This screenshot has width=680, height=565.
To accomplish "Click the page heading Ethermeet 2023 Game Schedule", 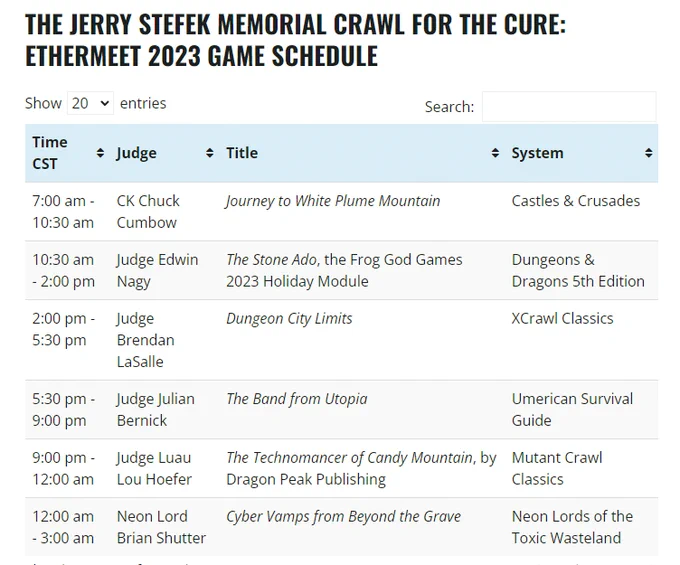I will tap(201, 56).
